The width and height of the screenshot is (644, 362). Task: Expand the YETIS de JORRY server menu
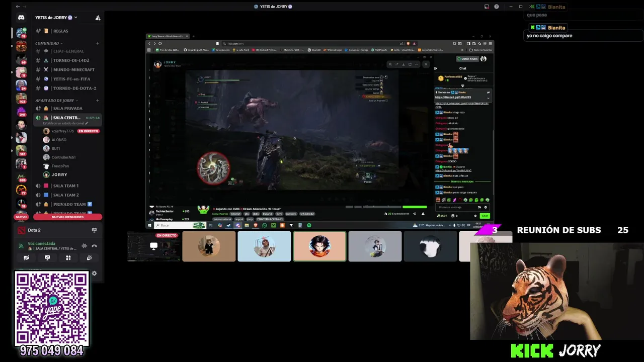[56, 18]
